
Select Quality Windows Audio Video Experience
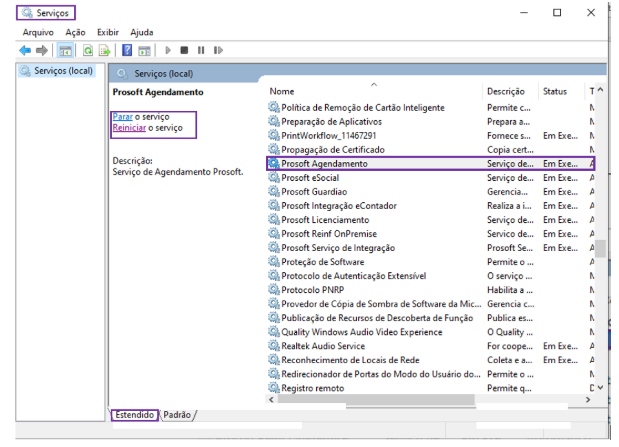[x=430, y=332]
